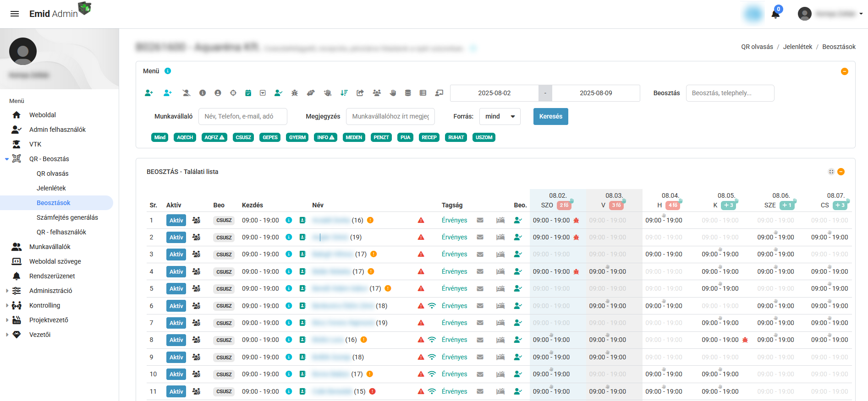Screen dimensions: 868x401
Task: Click the sort-descending arrow icon
Action: (344, 93)
